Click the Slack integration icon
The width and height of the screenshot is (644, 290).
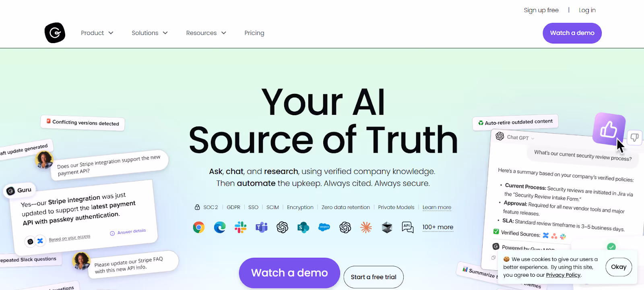241,228
